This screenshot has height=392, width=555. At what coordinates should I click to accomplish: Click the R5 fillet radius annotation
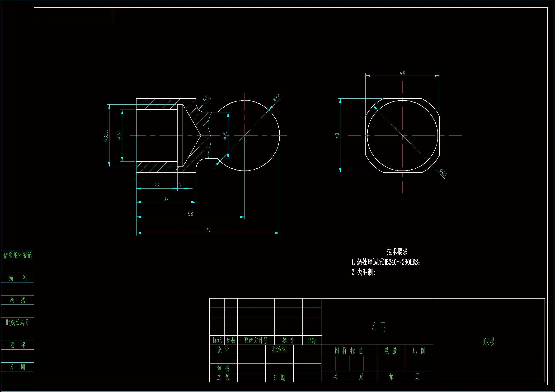click(206, 99)
